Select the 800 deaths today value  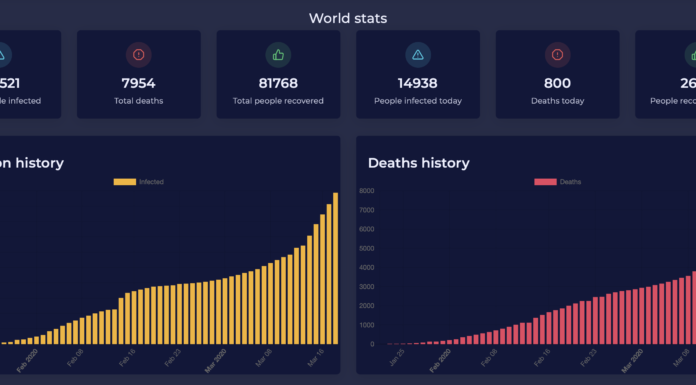coord(558,83)
